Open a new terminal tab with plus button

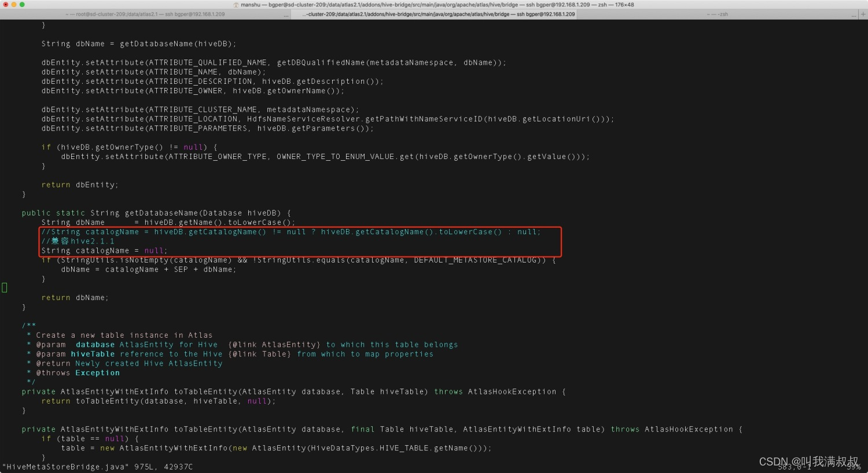pos(863,14)
